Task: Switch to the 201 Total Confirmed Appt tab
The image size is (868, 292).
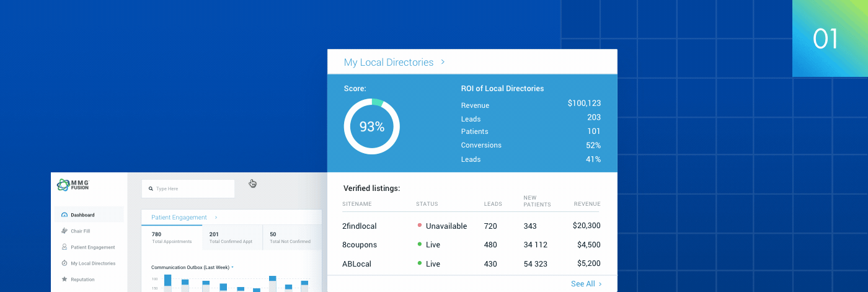Action: 231,237
